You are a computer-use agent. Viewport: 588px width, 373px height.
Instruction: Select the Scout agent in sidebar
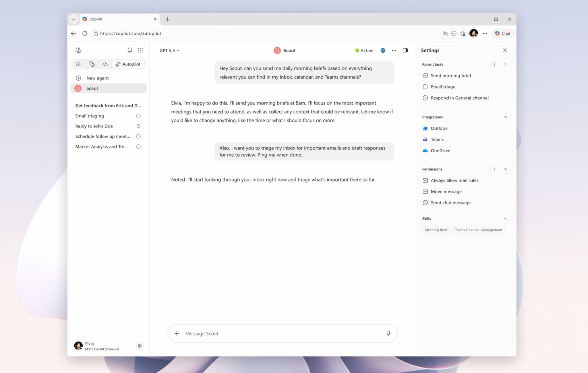tap(109, 88)
